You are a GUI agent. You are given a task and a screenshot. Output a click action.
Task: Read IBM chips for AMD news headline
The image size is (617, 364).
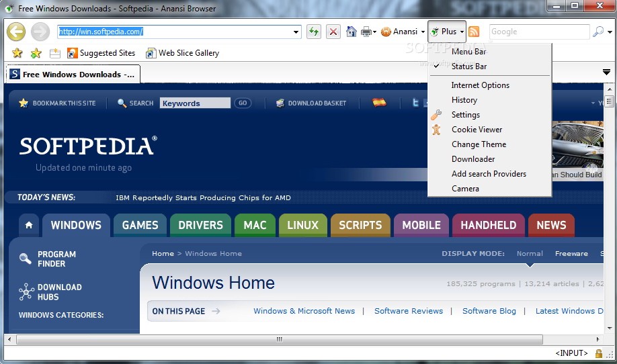(203, 197)
